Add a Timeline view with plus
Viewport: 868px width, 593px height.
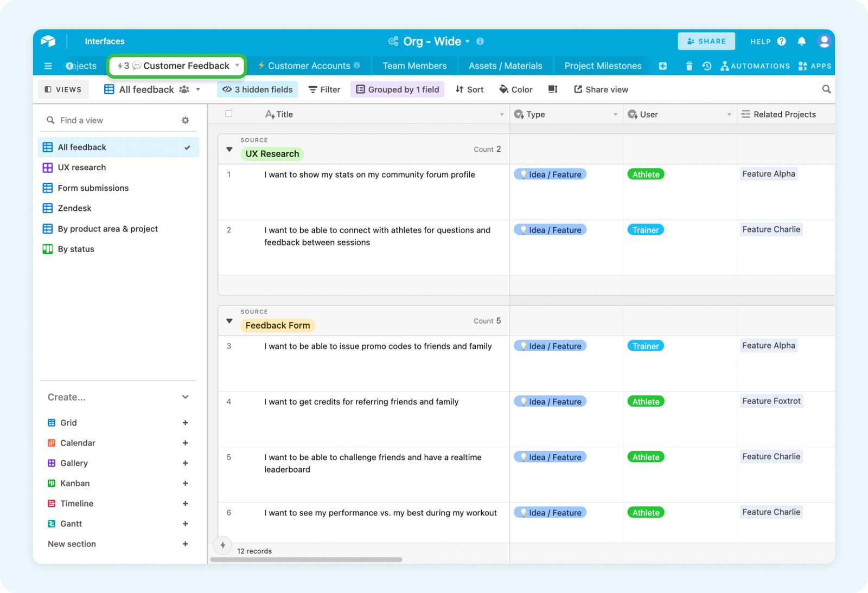pyautogui.click(x=186, y=504)
